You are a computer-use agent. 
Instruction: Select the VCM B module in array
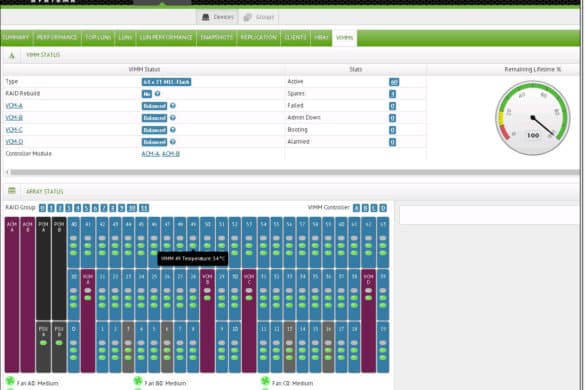coord(207,321)
